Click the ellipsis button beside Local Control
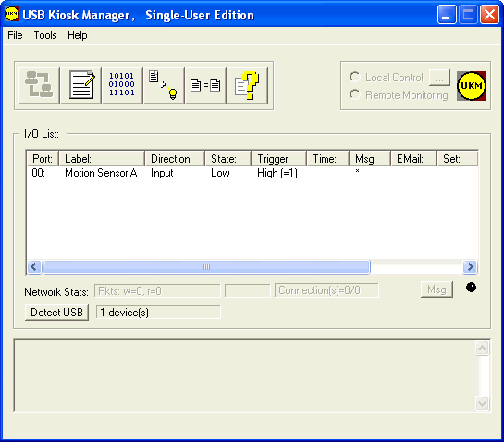The width and height of the screenshot is (504, 442). pos(439,78)
